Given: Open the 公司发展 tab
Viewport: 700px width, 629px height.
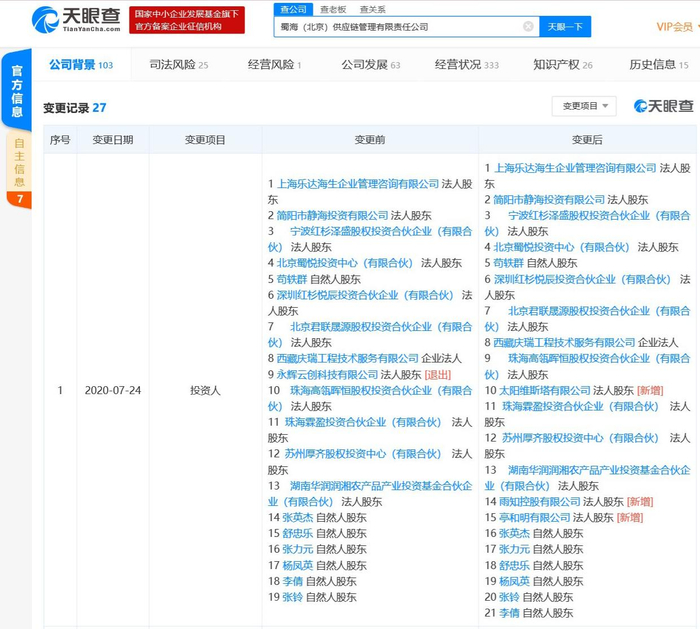Looking at the screenshot, I should coord(370,65).
